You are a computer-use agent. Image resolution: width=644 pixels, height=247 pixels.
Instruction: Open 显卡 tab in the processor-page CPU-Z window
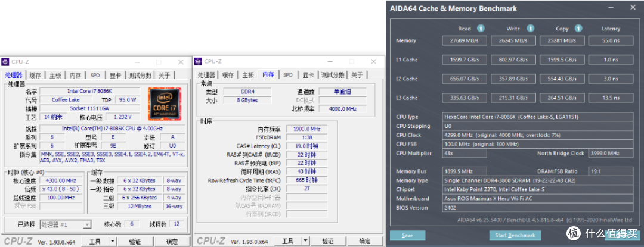coord(116,76)
